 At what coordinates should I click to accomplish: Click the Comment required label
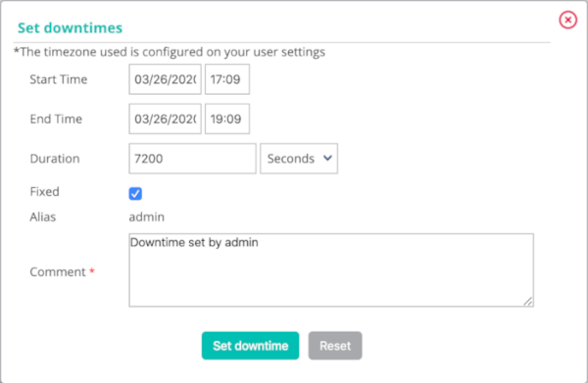coord(63,271)
